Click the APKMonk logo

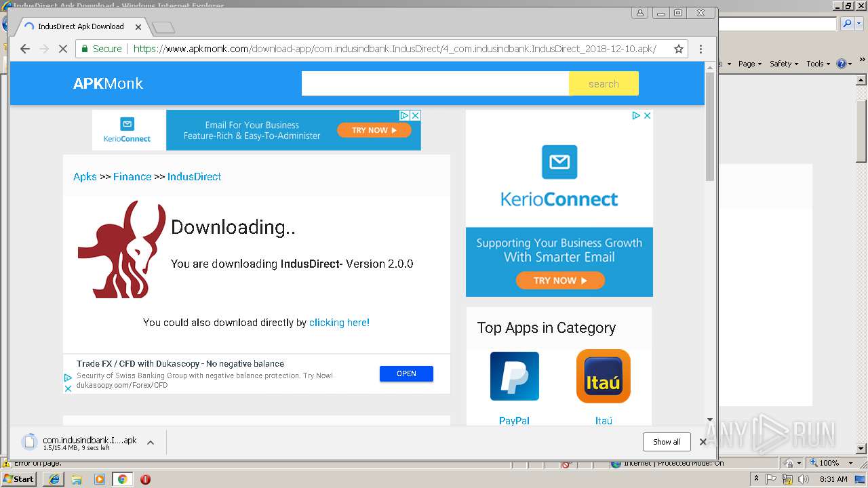click(108, 83)
